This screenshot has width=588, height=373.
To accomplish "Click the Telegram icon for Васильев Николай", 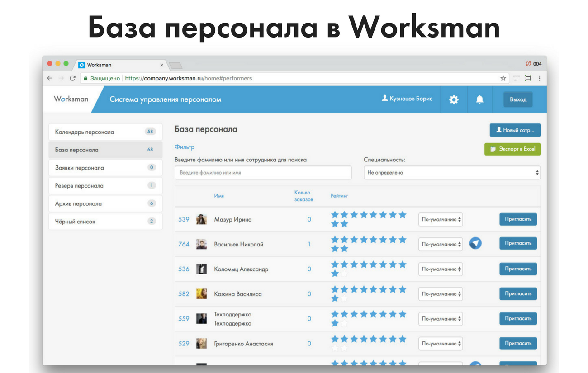I will coord(475,244).
